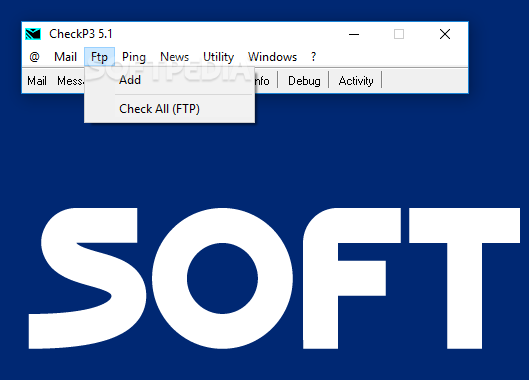The width and height of the screenshot is (529, 380).
Task: Open the @ menu
Action: [x=34, y=57]
